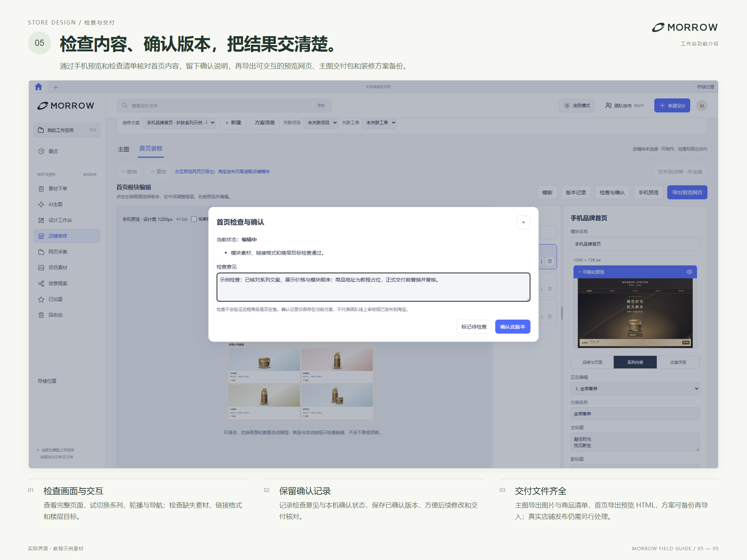Open 存储位置 at top right
Screen dimensions: 747x560
(x=705, y=87)
